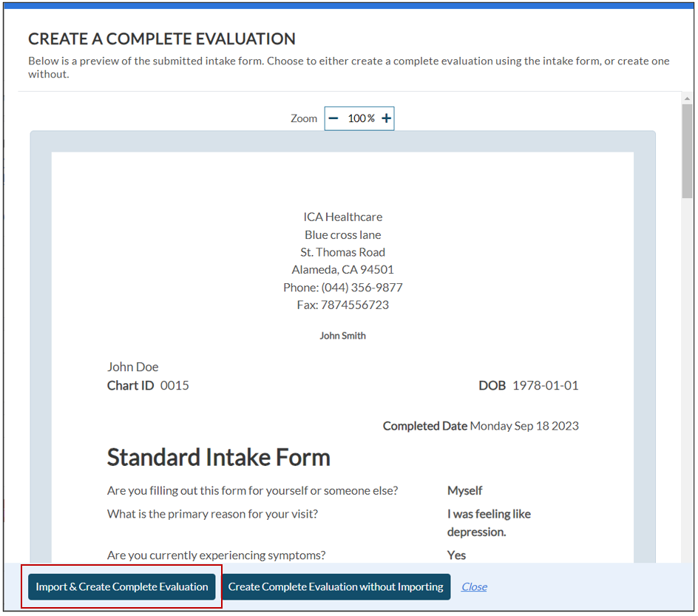Image resolution: width=698 pixels, height=616 pixels.
Task: Choose Create Complete Evaluation without Importing
Action: (336, 587)
